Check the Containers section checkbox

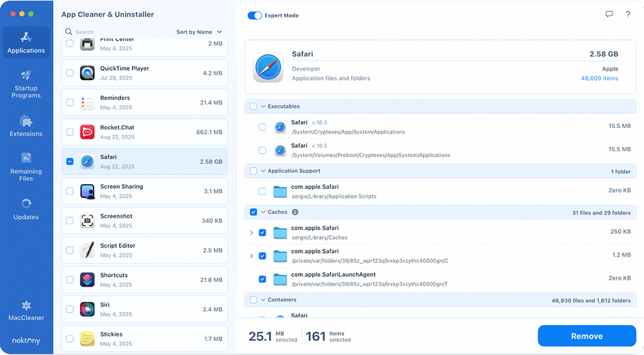tap(253, 300)
